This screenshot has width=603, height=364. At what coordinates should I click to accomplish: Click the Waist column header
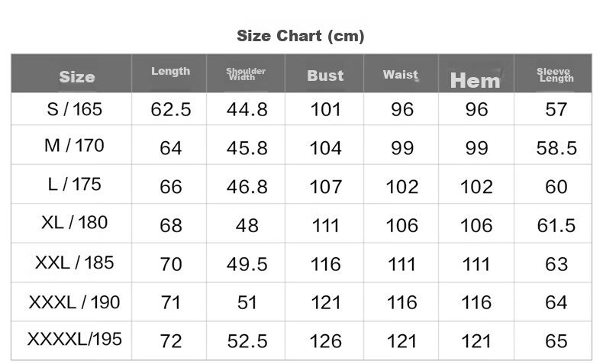pyautogui.click(x=400, y=75)
